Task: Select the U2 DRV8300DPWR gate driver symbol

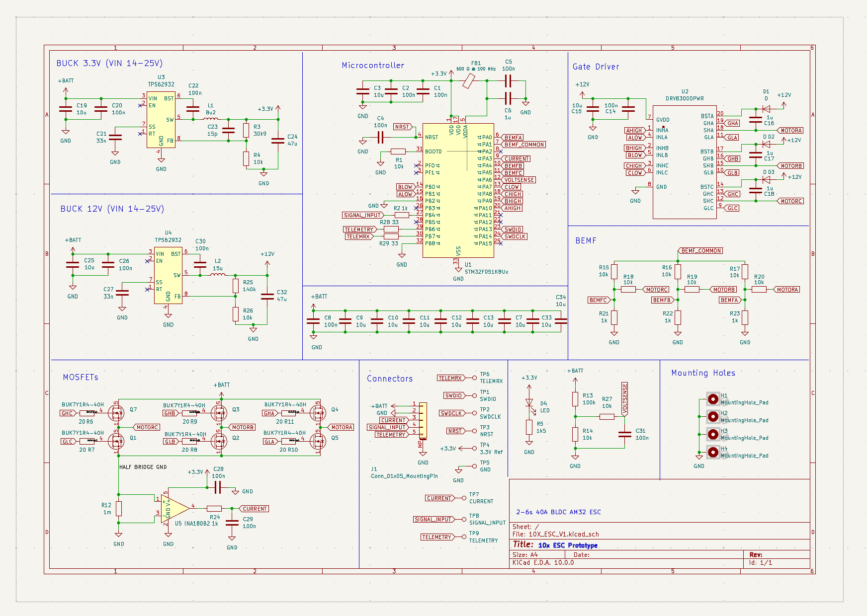Action: pyautogui.click(x=685, y=162)
